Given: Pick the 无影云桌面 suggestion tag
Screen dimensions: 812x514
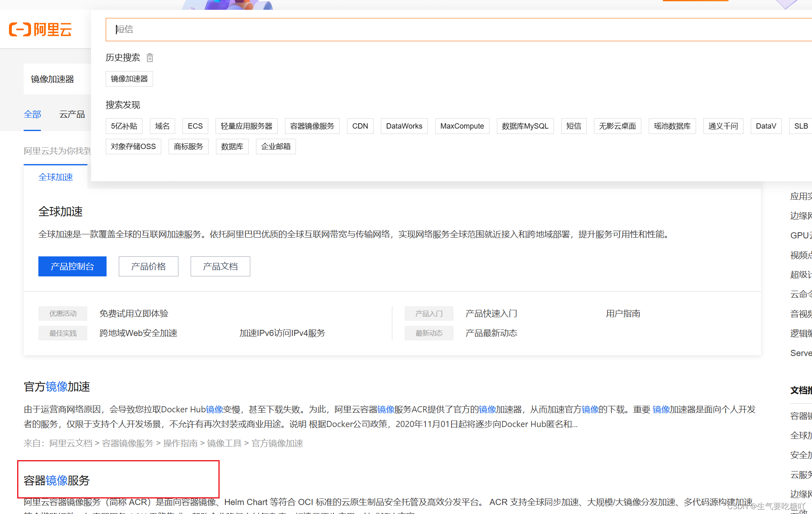Looking at the screenshot, I should [x=618, y=126].
